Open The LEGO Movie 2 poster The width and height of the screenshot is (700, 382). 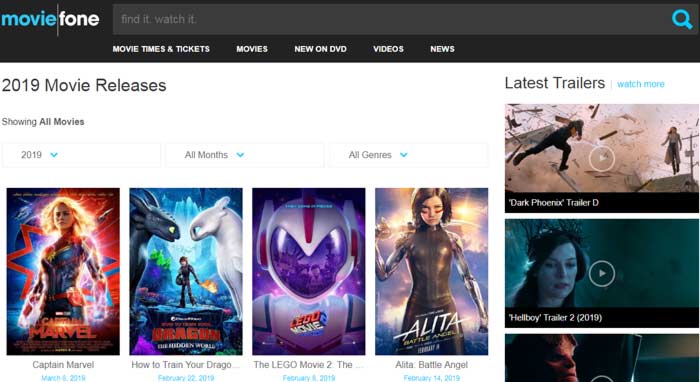308,271
